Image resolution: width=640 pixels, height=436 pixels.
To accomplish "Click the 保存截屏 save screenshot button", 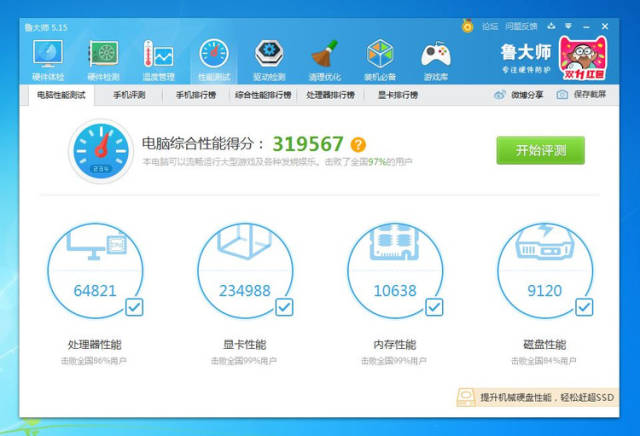I will click(x=581, y=95).
